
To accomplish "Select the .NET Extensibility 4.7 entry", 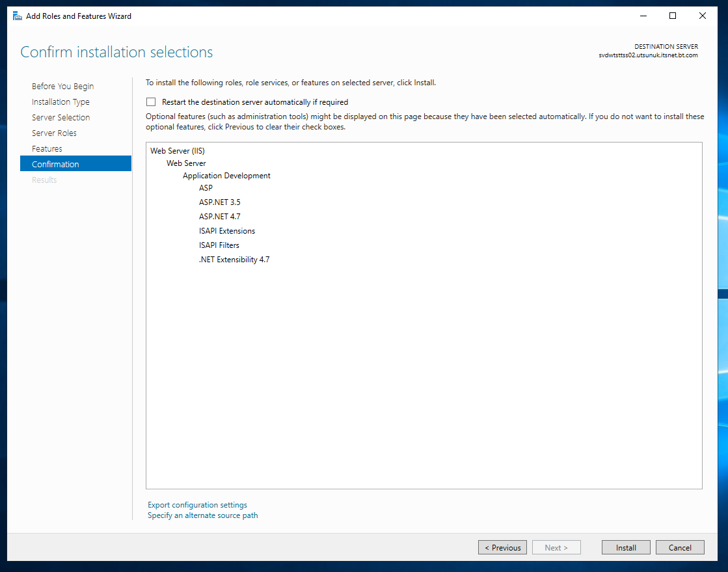I will [234, 260].
